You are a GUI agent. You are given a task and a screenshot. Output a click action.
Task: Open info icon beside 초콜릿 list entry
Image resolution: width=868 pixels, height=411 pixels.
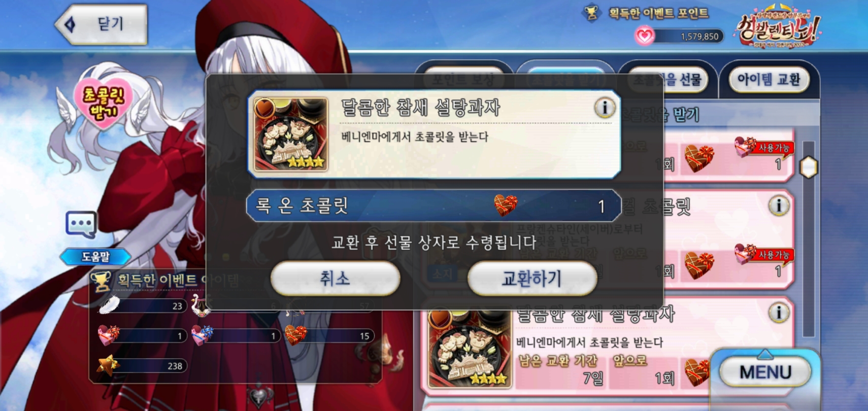click(779, 205)
